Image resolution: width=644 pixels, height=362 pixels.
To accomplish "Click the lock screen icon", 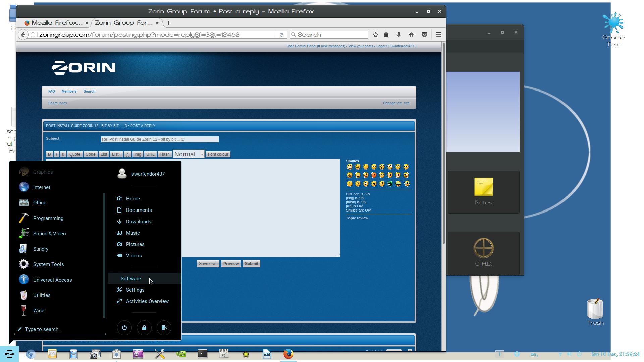I will (144, 328).
